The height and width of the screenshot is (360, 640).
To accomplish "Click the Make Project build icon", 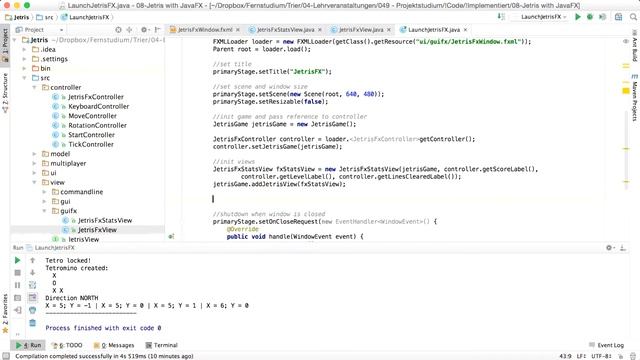I will [501, 17].
